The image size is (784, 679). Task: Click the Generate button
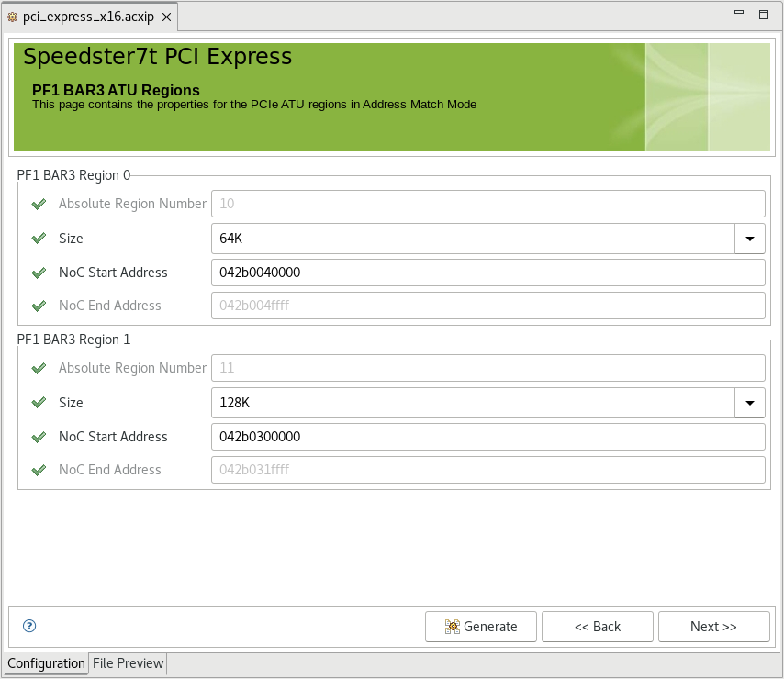pyautogui.click(x=481, y=627)
